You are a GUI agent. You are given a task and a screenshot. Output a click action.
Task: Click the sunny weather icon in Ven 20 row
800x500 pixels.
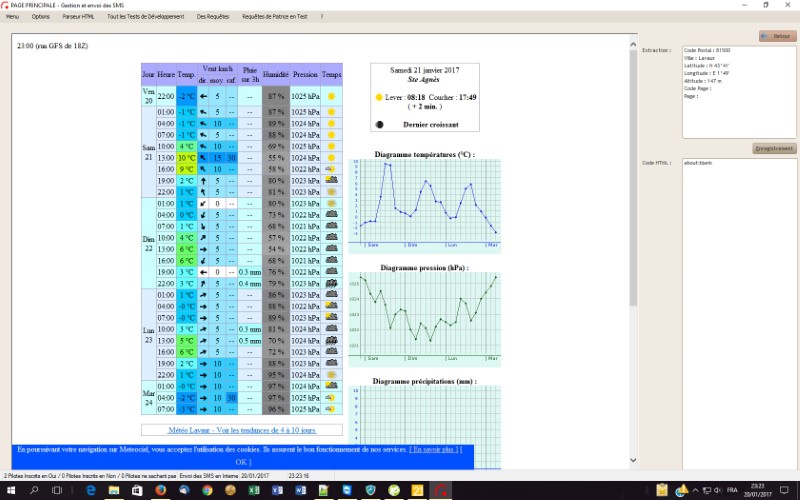[331, 96]
